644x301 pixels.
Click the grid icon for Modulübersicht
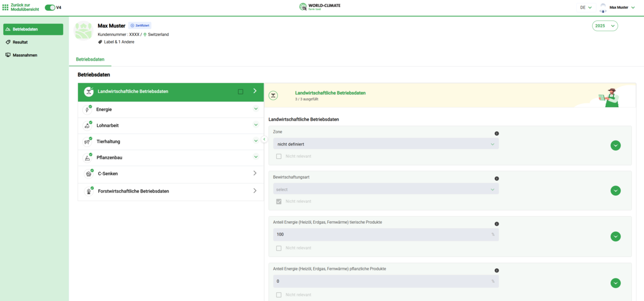5,8
